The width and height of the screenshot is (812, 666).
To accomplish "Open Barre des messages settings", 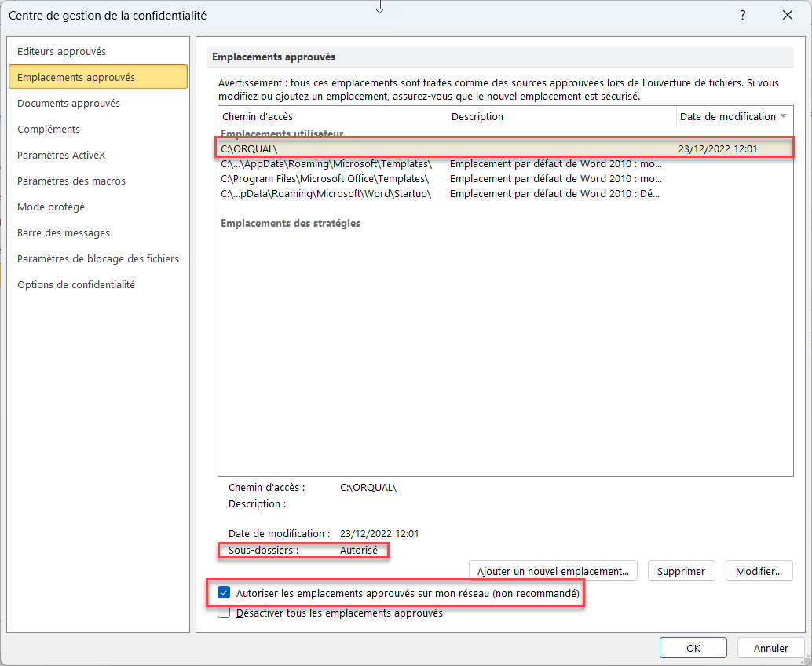I will click(x=64, y=233).
